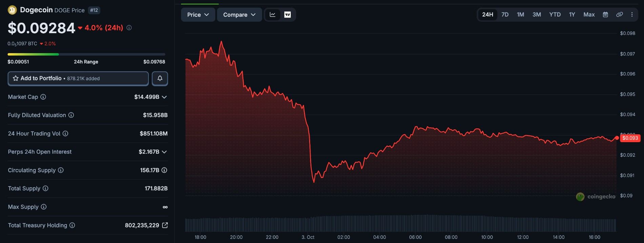
Task: Click the $0.098 price axis label
Action: [x=627, y=33]
